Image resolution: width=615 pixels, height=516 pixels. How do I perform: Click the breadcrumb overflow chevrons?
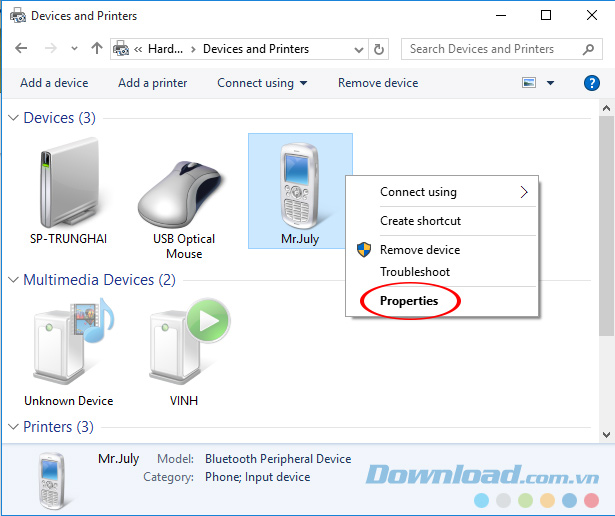(138, 49)
